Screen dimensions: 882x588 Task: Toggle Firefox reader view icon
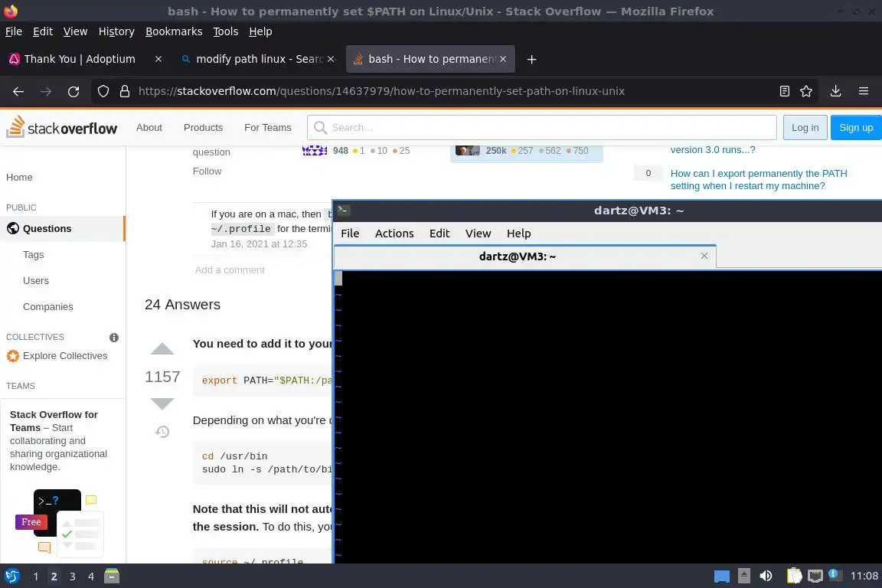click(784, 91)
